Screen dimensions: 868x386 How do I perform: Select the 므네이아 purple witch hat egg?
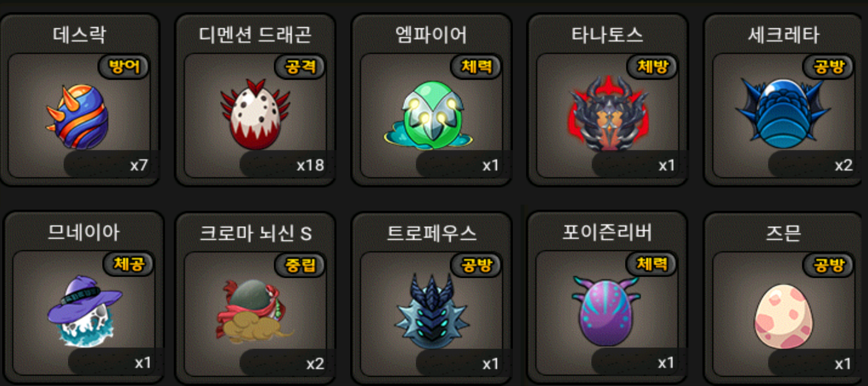(x=84, y=311)
